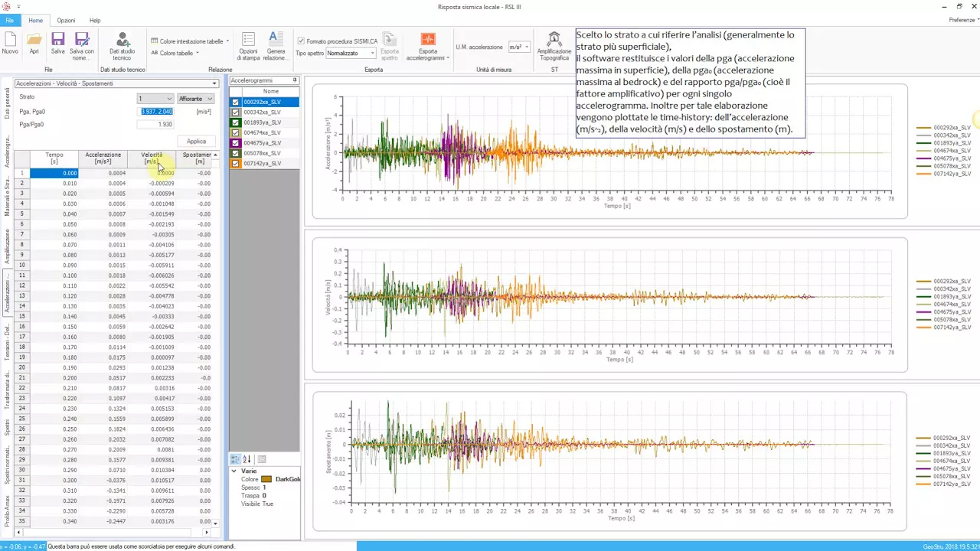Image resolution: width=980 pixels, height=551 pixels.
Task: Select the Profilo Amax side tab
Action: tap(7, 510)
